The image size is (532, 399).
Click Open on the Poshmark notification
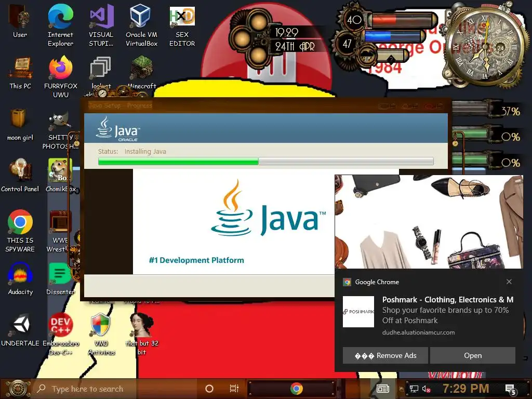[x=473, y=355]
